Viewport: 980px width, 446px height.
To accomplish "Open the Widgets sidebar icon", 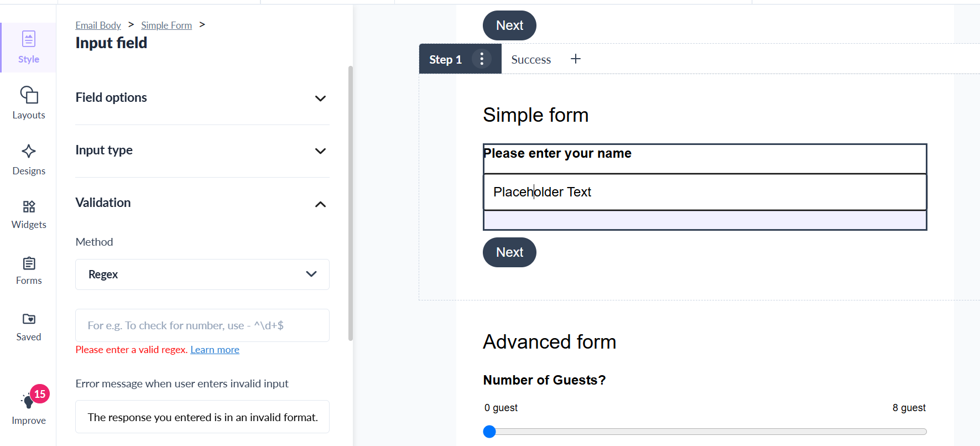I will pos(29,206).
